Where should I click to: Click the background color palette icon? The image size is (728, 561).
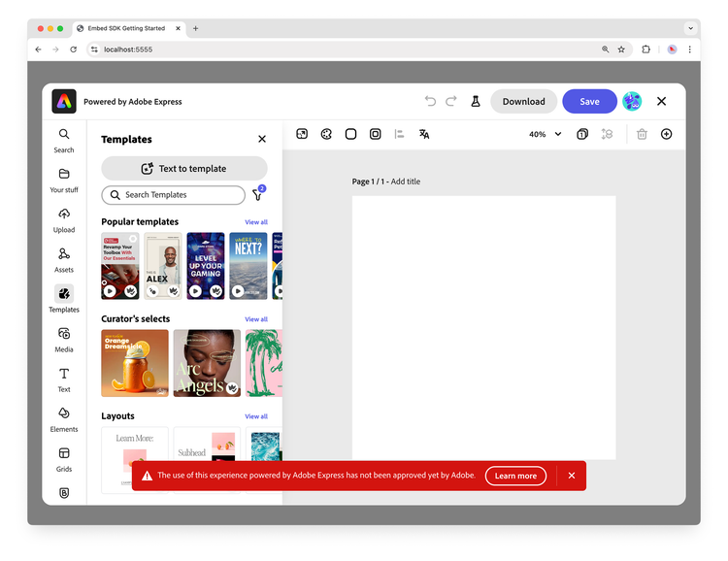point(326,134)
